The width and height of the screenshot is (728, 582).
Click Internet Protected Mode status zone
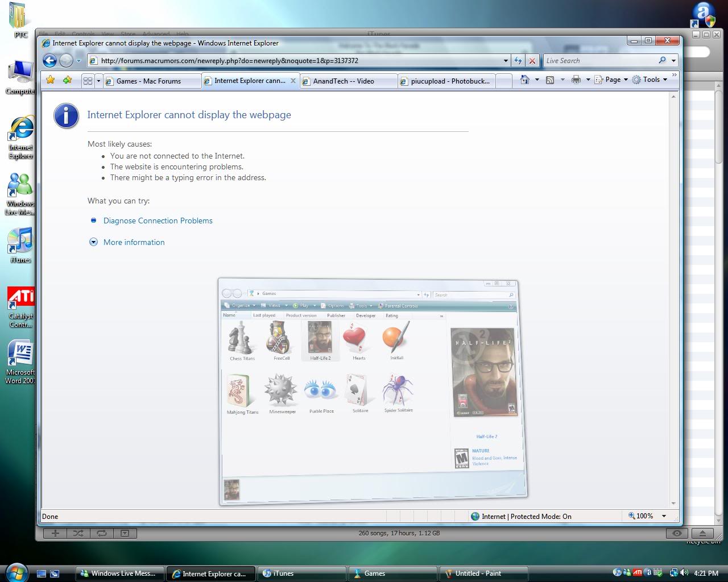click(x=521, y=516)
